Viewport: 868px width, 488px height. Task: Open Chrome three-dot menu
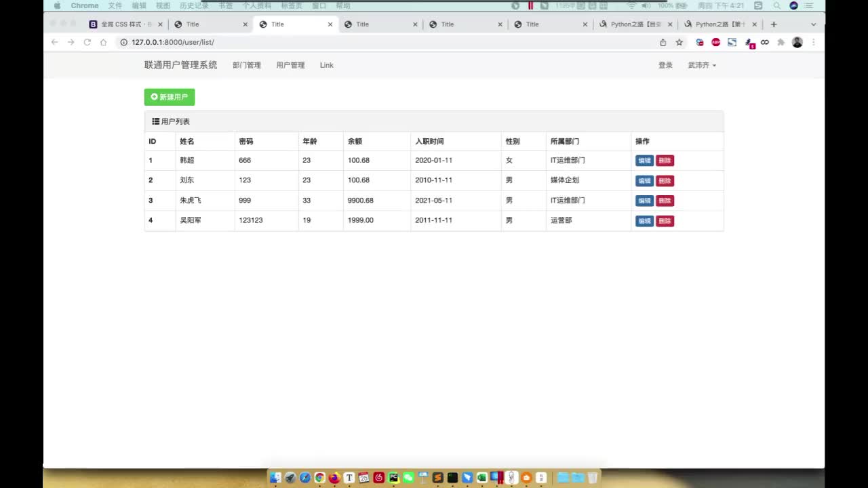pos(813,42)
